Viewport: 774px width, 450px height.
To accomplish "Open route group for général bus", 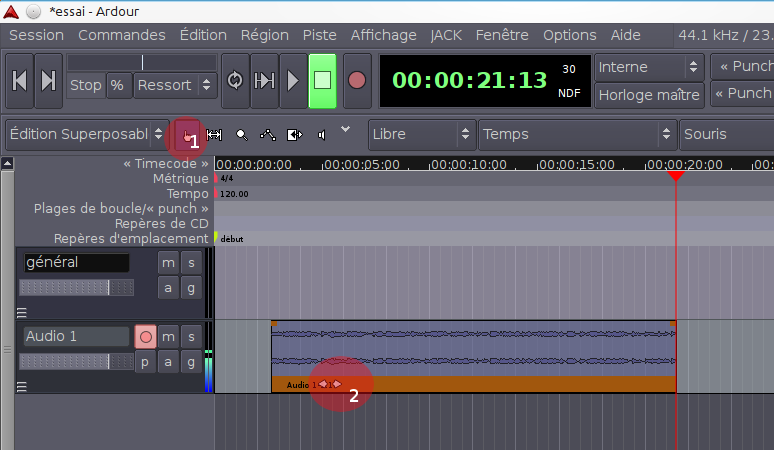I will [x=191, y=288].
